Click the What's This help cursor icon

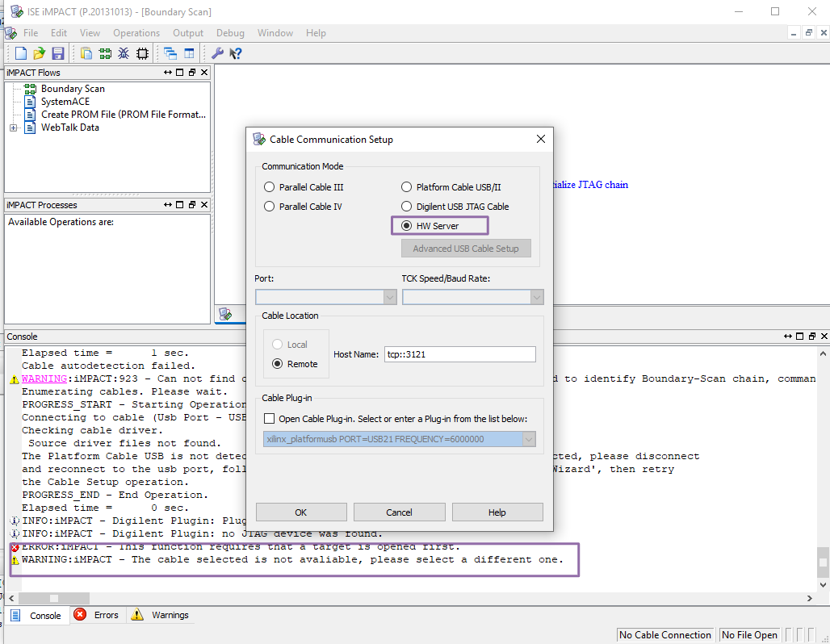coord(236,53)
